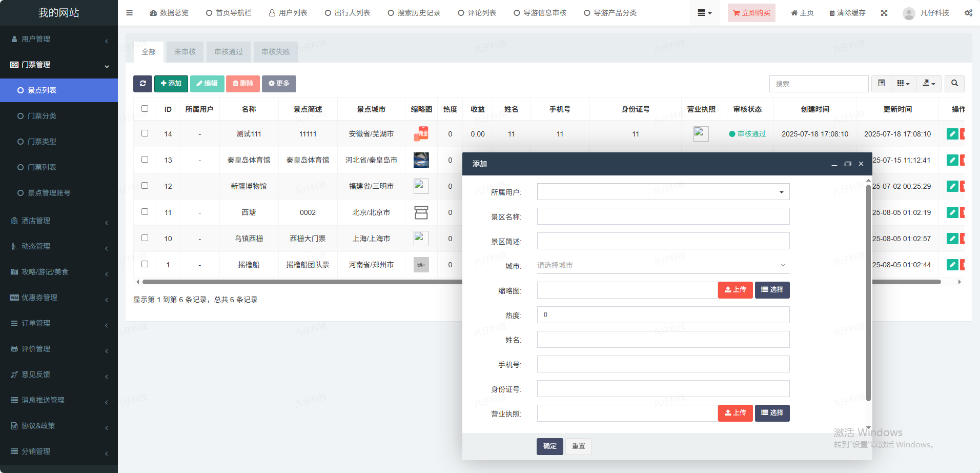
Task: Check the checkbox for row ID 13
Action: point(145,160)
